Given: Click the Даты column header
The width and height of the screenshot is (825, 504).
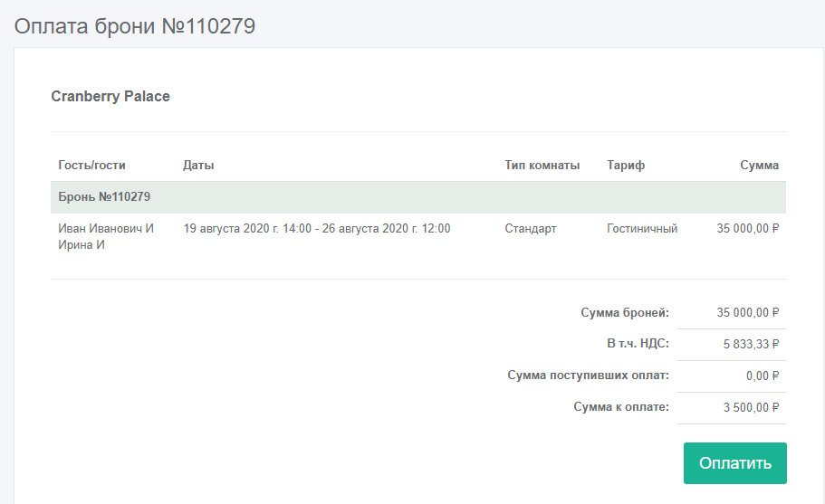Looking at the screenshot, I should [x=198, y=166].
